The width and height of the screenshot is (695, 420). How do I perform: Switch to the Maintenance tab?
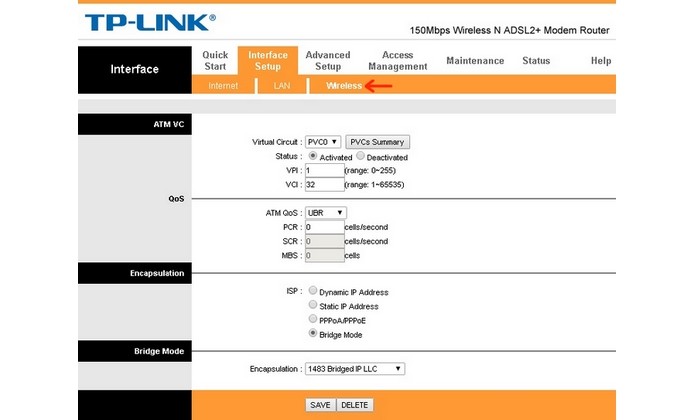pos(475,61)
